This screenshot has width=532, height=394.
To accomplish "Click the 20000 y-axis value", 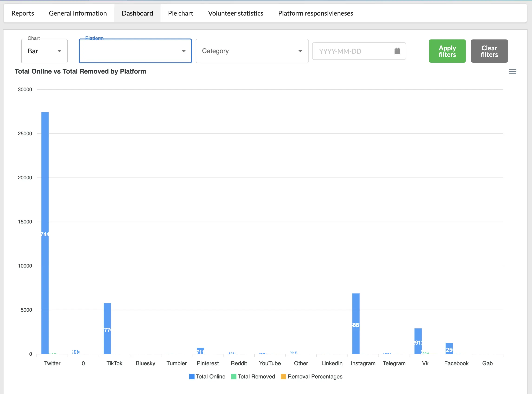I will [x=25, y=178].
